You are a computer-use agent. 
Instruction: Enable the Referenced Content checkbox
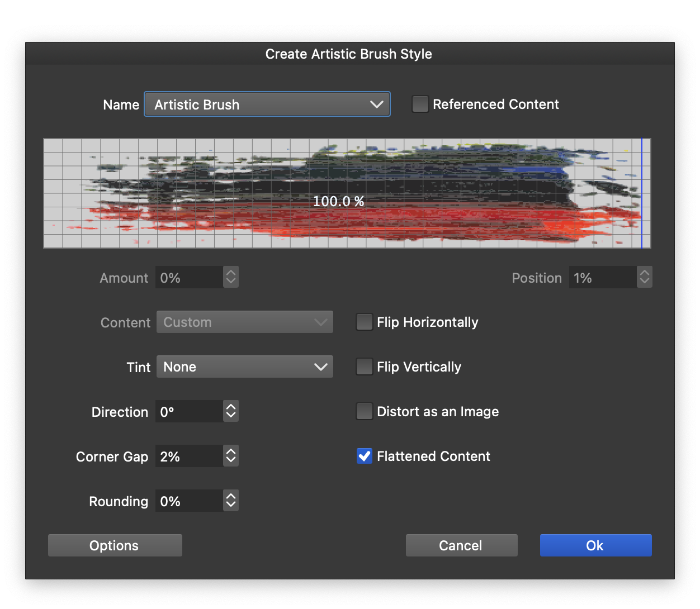coord(420,104)
